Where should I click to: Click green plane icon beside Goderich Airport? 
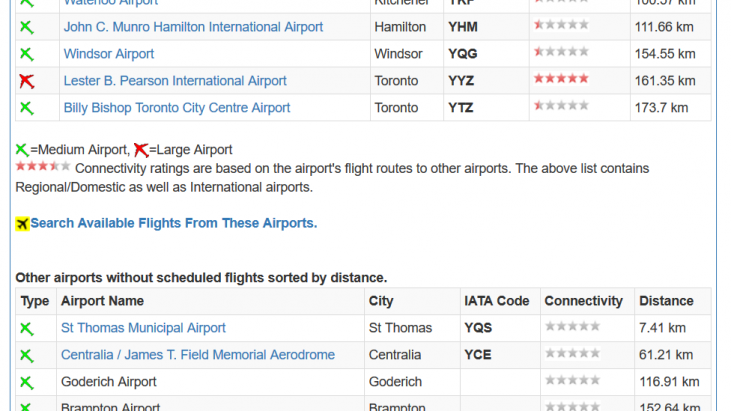pos(27,383)
